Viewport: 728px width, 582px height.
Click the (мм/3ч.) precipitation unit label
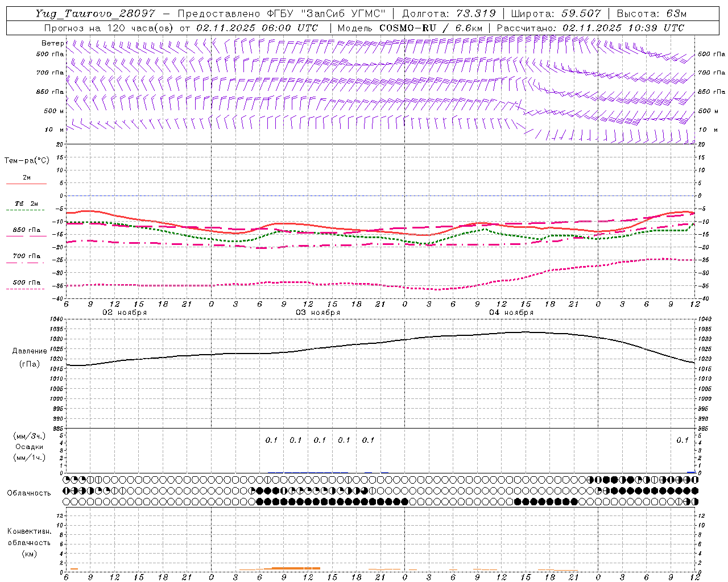click(x=30, y=436)
